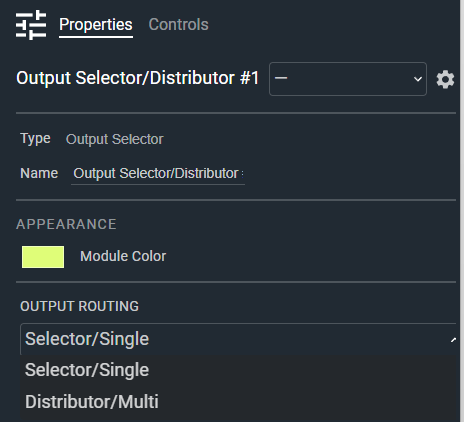This screenshot has height=422, width=464.
Task: Switch to the Properties tab
Action: pyautogui.click(x=96, y=25)
